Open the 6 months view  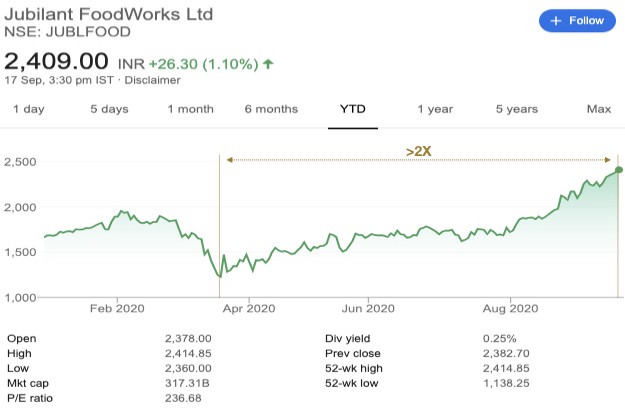[273, 109]
